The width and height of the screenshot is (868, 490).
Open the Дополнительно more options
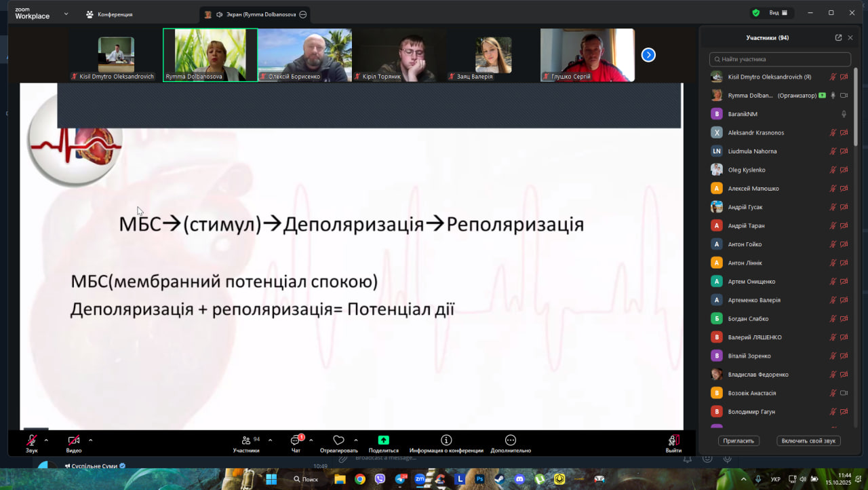[511, 440]
